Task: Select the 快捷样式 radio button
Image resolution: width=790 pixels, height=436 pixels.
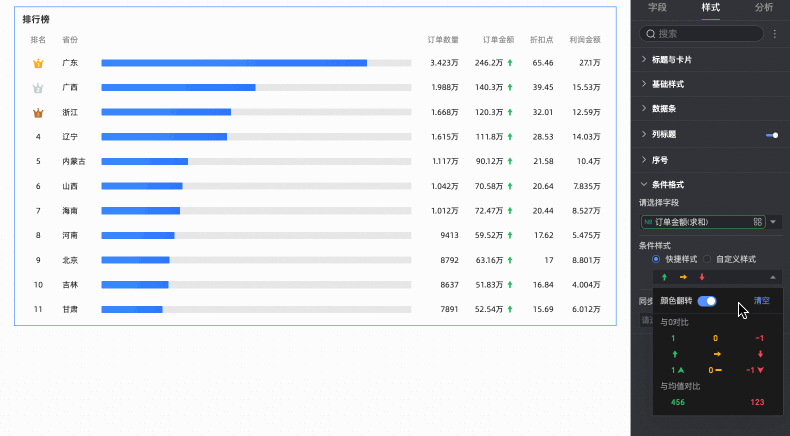Action: tap(655, 259)
